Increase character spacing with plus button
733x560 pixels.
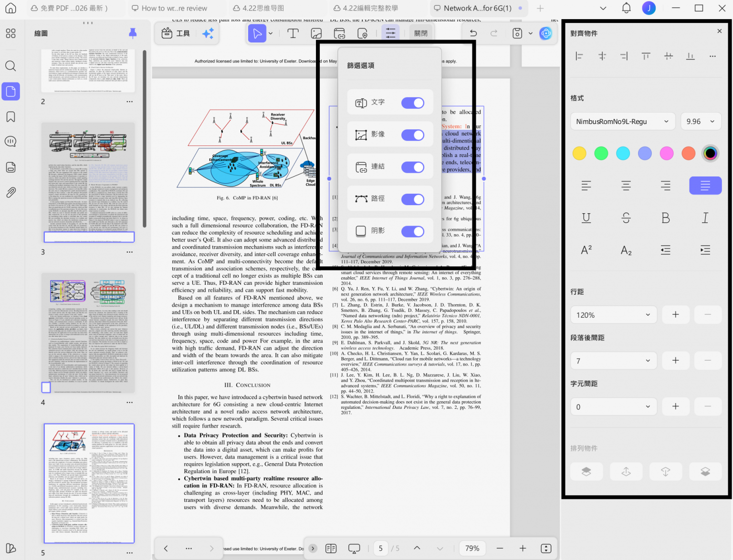(x=676, y=407)
